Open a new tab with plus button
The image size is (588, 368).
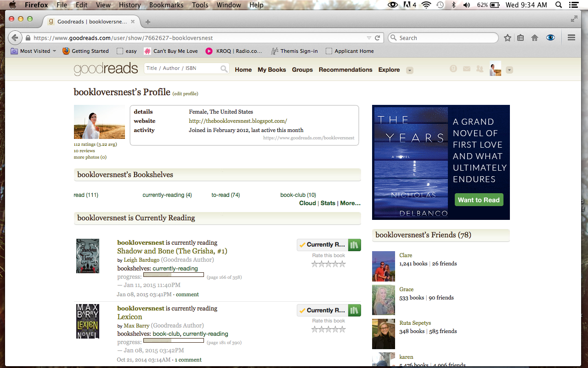(x=147, y=22)
